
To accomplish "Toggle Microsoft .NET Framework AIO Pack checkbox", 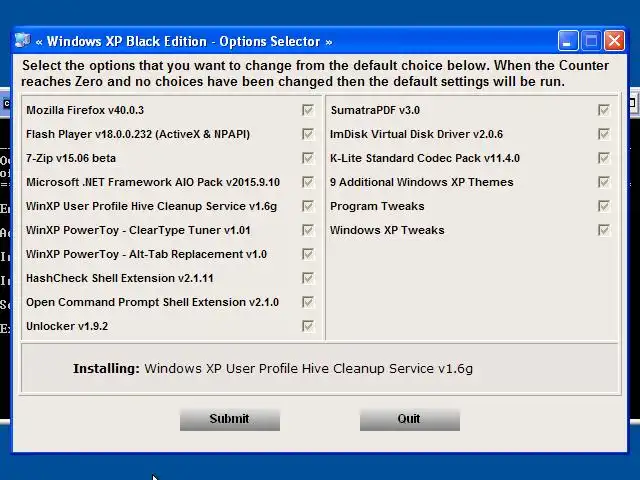I will [x=308, y=182].
